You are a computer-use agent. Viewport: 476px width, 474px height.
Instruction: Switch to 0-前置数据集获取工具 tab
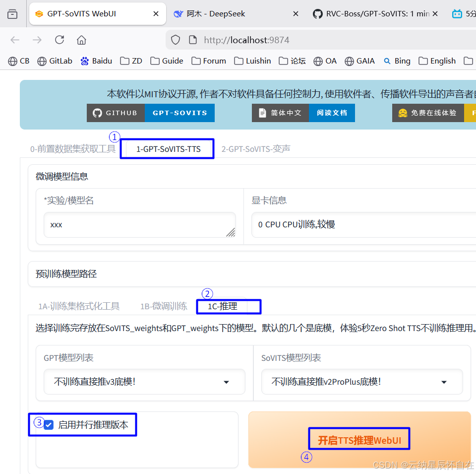(x=73, y=149)
